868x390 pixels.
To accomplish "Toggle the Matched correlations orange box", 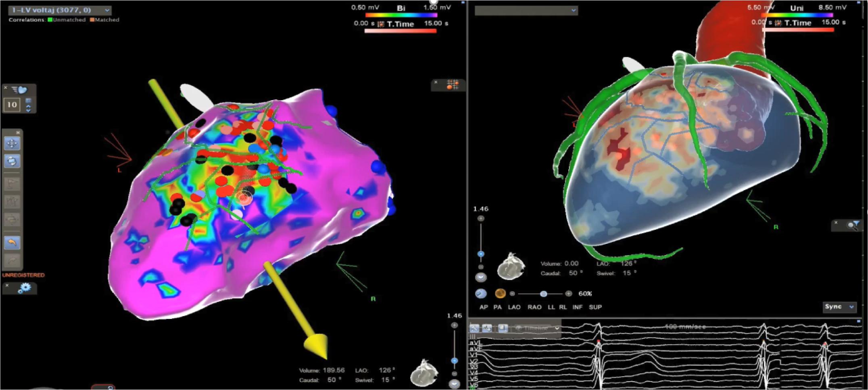I will pos(92,19).
